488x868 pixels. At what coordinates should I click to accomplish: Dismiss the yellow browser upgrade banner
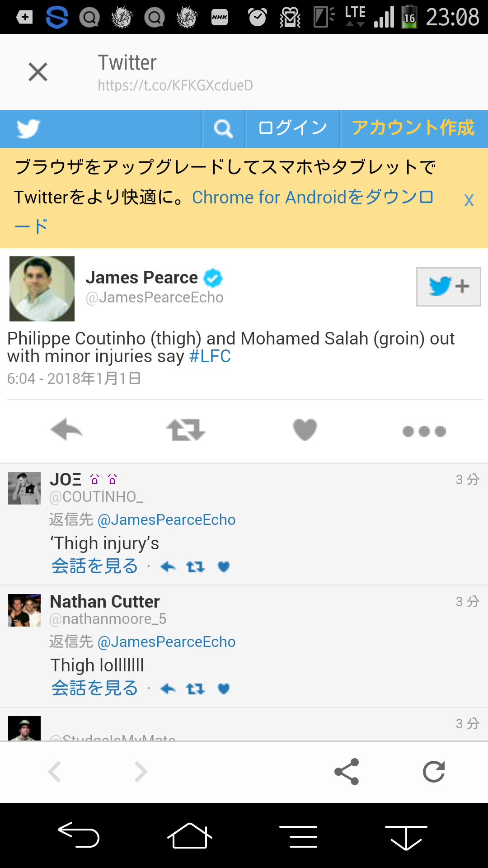[x=469, y=200]
